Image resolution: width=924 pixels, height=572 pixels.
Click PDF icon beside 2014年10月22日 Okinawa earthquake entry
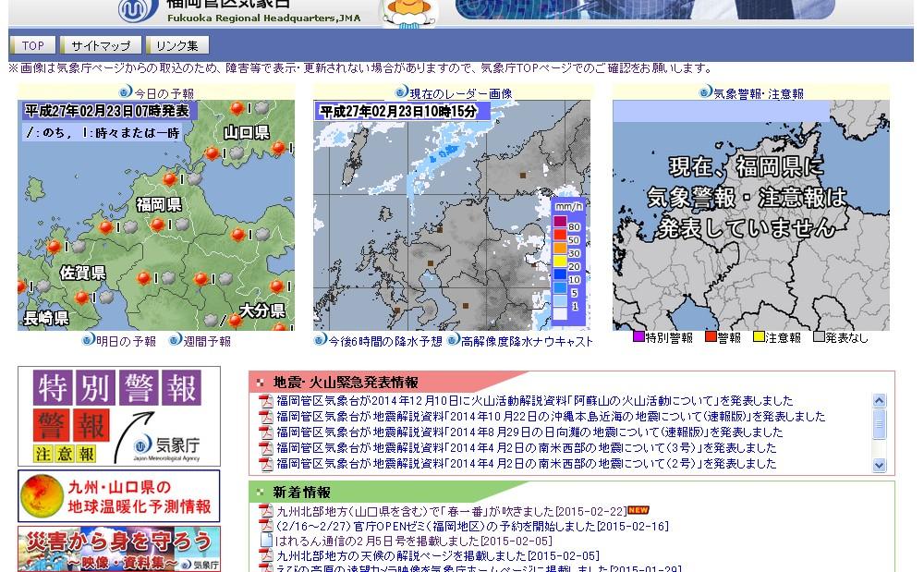tap(265, 417)
